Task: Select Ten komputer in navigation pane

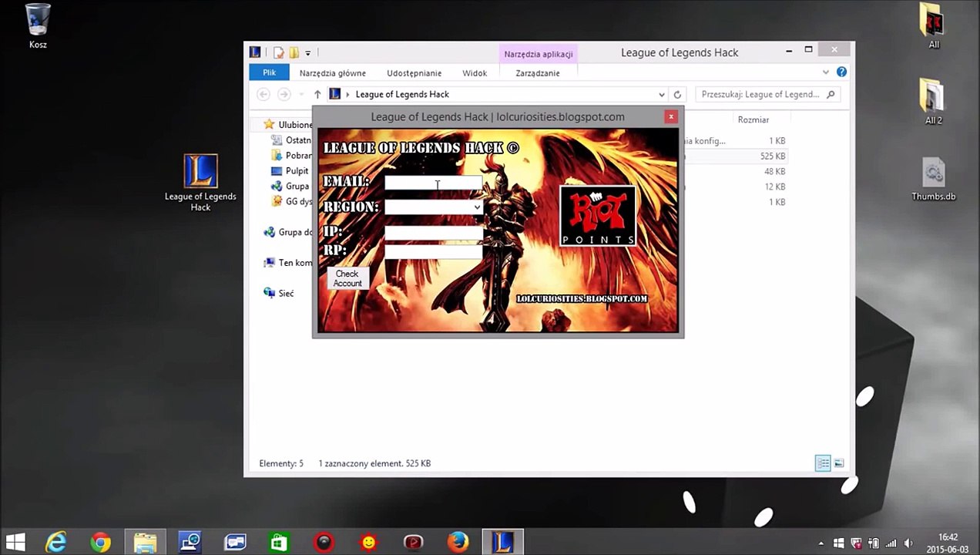Action: (x=287, y=263)
